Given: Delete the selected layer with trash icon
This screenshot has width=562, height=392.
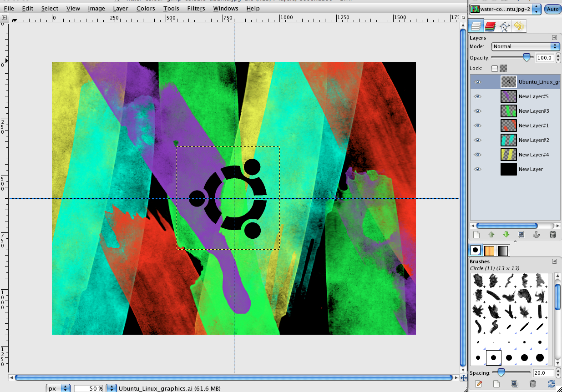Looking at the screenshot, I should pos(553,235).
